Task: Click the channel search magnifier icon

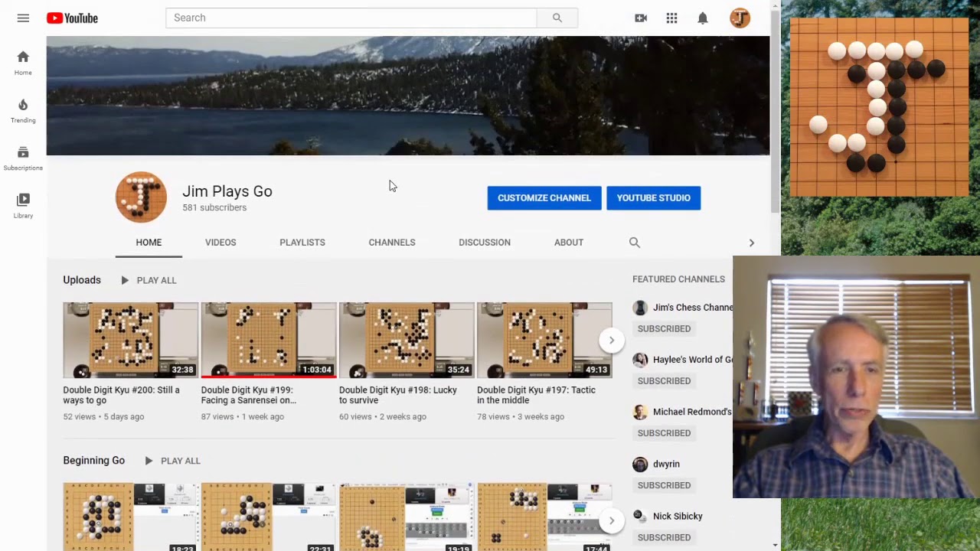Action: point(635,242)
